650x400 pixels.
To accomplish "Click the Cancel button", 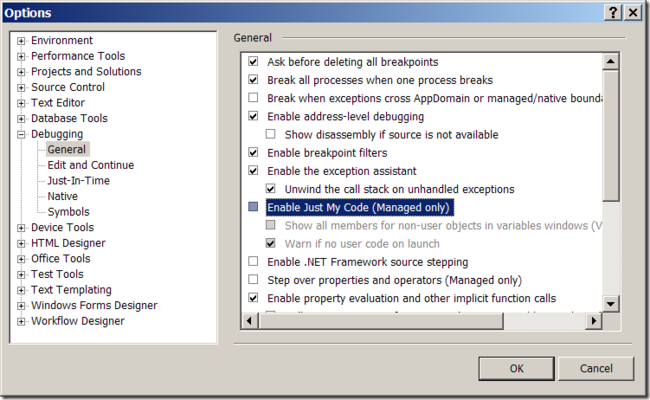I will [x=596, y=368].
